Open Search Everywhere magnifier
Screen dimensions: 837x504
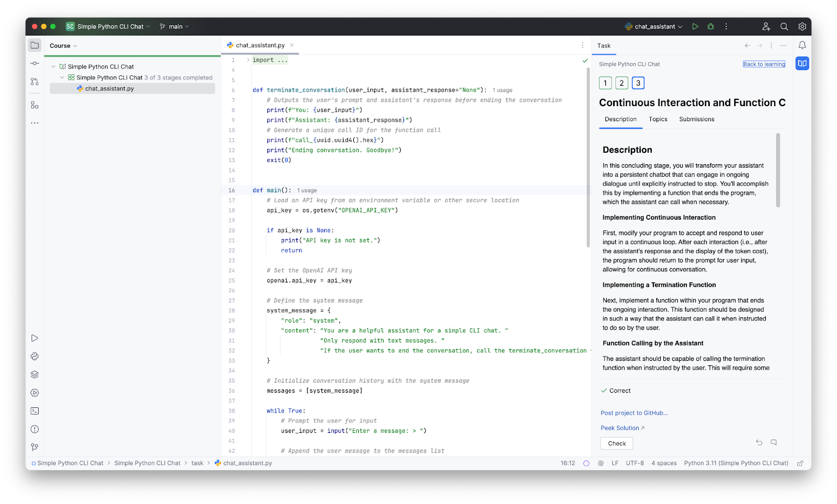click(784, 27)
